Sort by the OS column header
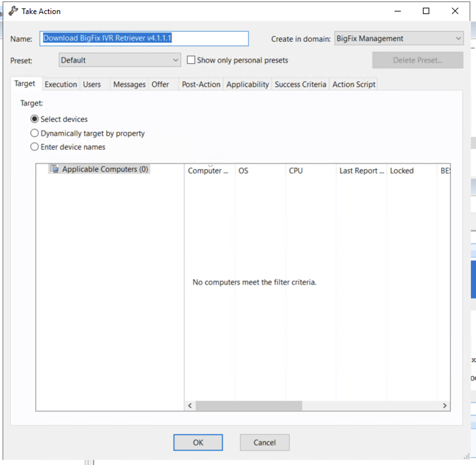Screen dimensions: 476x465 [x=260, y=171]
